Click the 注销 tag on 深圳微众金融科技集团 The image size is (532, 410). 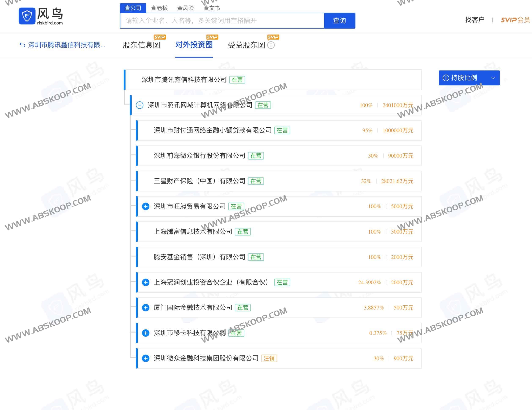pos(269,358)
